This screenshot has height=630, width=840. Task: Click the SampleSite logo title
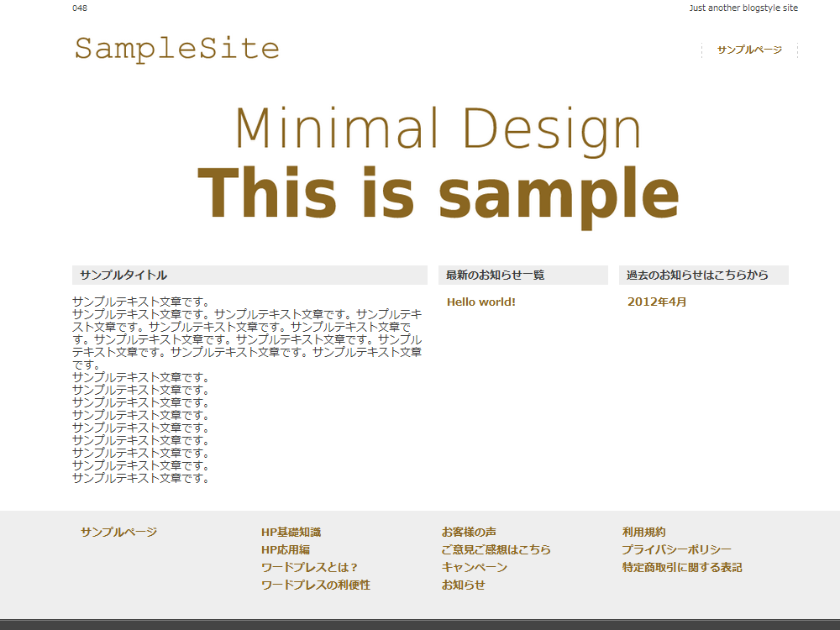click(x=176, y=50)
